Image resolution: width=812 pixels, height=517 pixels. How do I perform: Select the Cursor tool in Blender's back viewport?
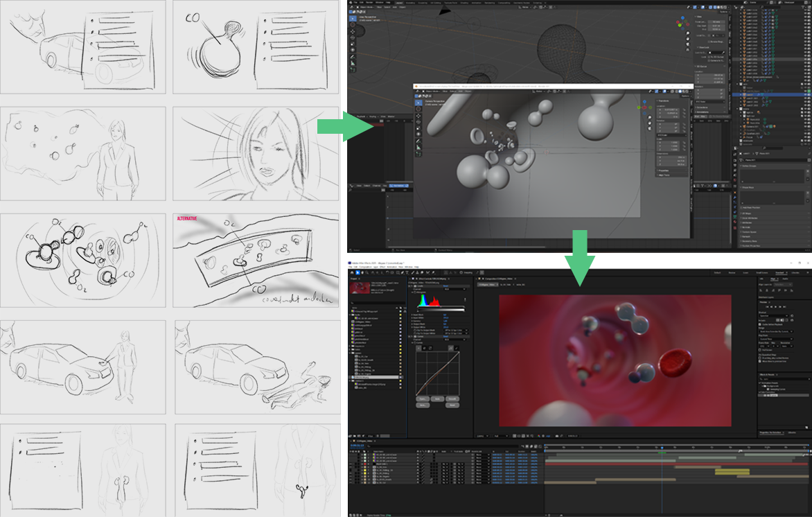point(353,23)
